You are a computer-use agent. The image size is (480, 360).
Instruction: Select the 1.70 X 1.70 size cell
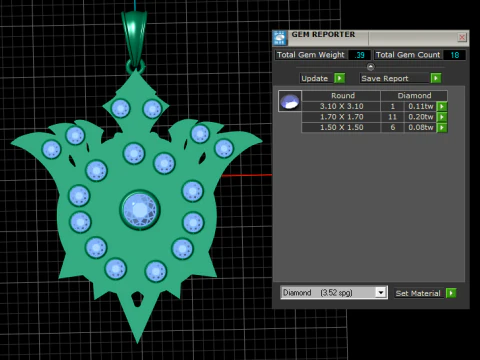coord(341,117)
